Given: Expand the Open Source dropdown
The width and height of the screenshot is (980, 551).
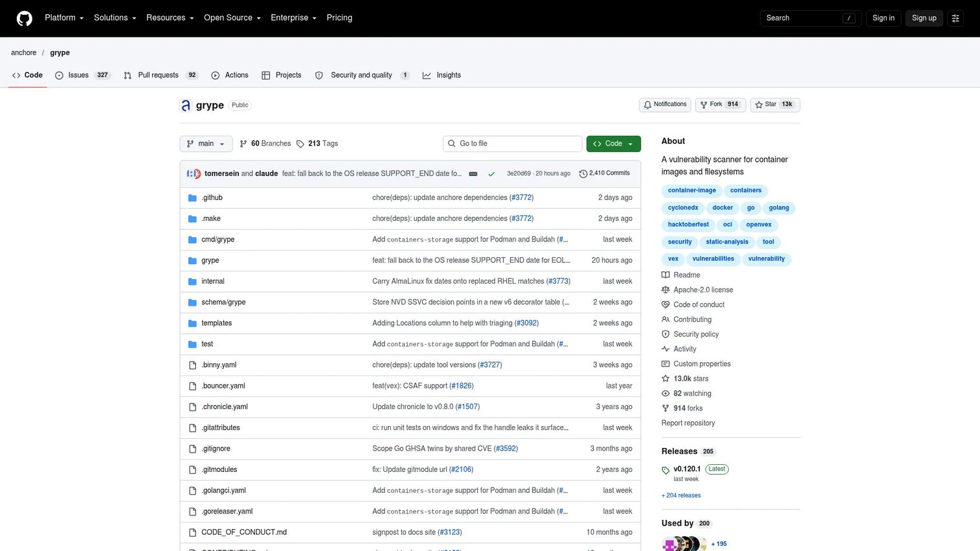Looking at the screenshot, I should point(232,18).
